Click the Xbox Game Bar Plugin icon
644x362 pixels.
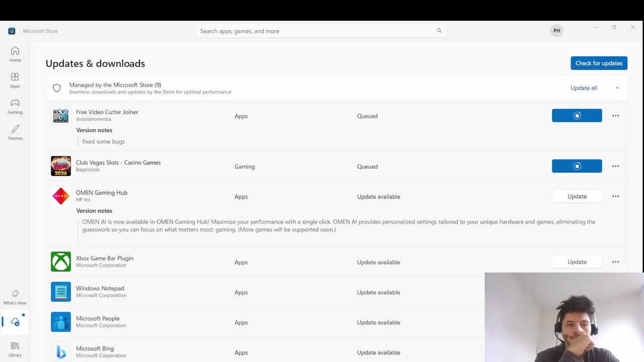coord(61,261)
